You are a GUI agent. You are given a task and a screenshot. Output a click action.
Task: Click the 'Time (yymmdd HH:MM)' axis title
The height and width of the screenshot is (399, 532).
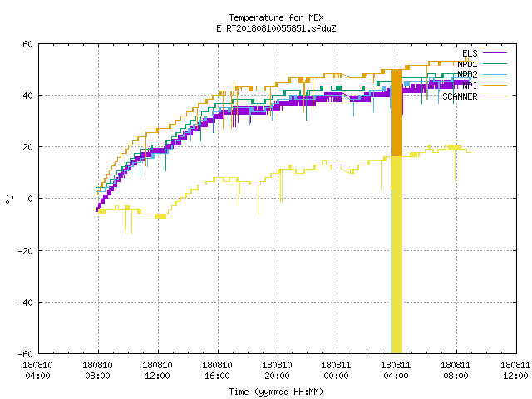pos(276,392)
